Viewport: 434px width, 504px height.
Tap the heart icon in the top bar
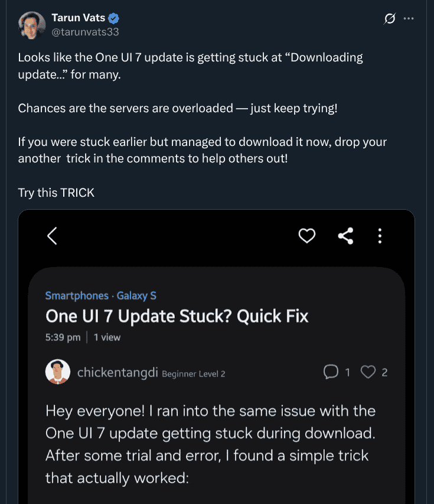307,236
